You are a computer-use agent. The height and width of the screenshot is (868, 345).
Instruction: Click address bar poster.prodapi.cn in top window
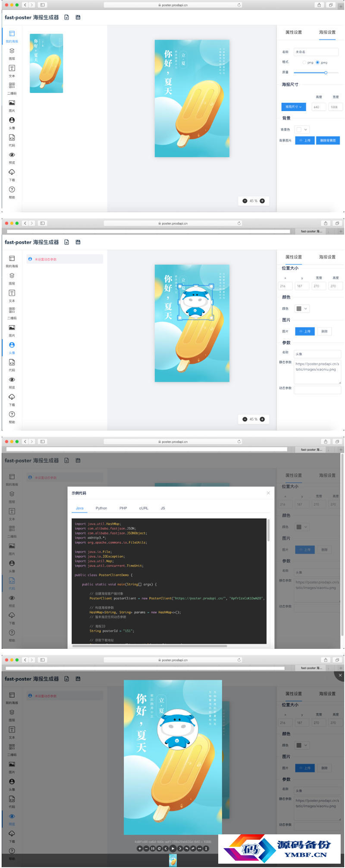click(x=172, y=5)
